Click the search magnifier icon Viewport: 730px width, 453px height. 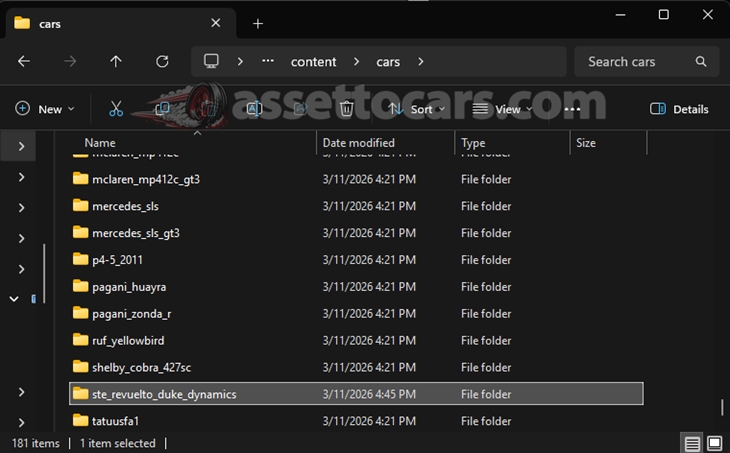(701, 61)
